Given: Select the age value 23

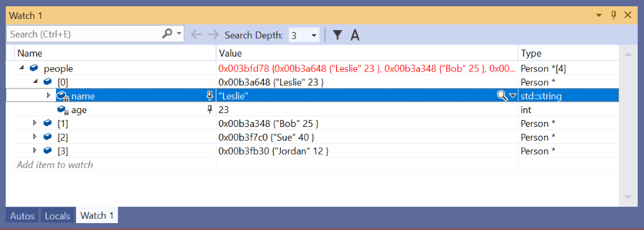Looking at the screenshot, I should coord(224,110).
